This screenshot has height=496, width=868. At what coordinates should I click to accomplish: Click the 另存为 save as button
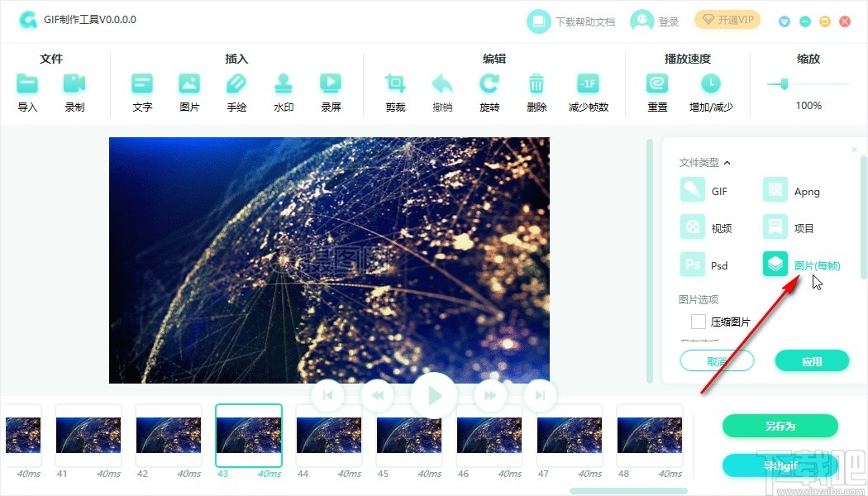[x=780, y=426]
